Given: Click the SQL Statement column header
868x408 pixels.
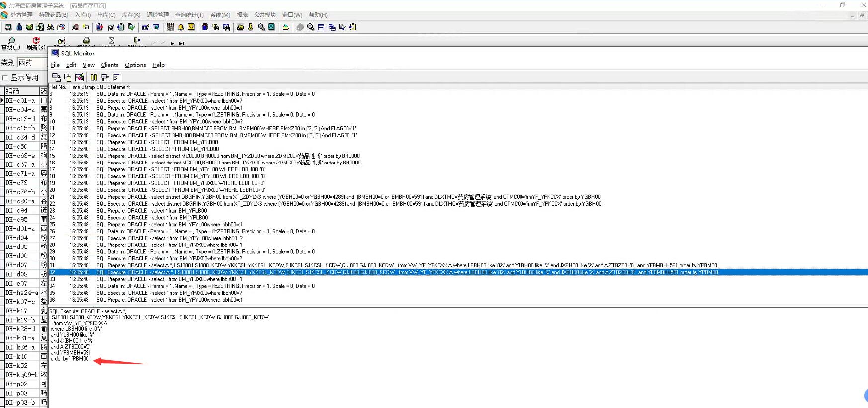Looking at the screenshot, I should [x=113, y=87].
